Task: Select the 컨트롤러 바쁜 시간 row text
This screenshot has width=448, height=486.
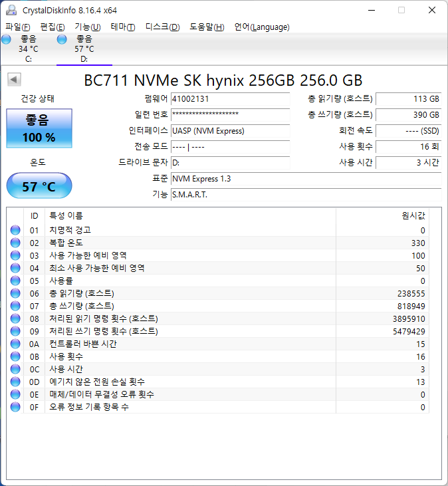Action: pyautogui.click(x=83, y=344)
